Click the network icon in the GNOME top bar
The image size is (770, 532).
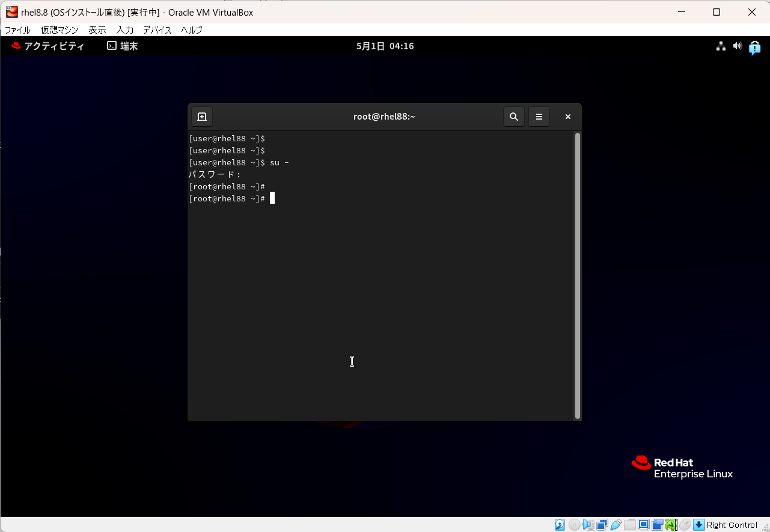coord(721,46)
